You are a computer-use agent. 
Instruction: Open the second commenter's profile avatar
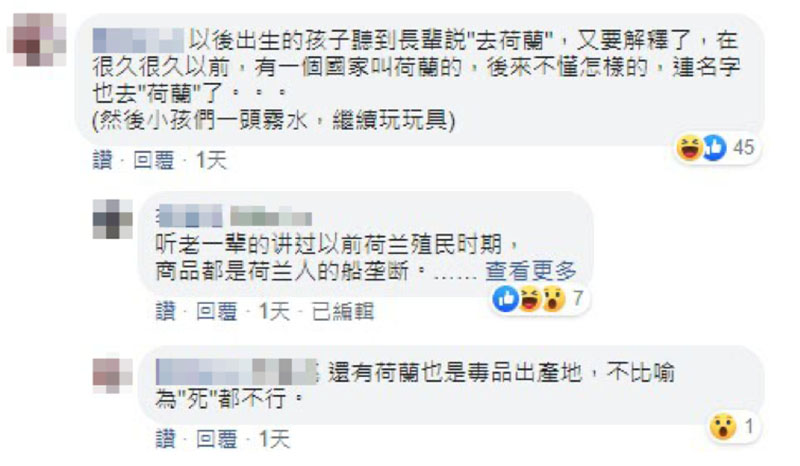(x=112, y=219)
